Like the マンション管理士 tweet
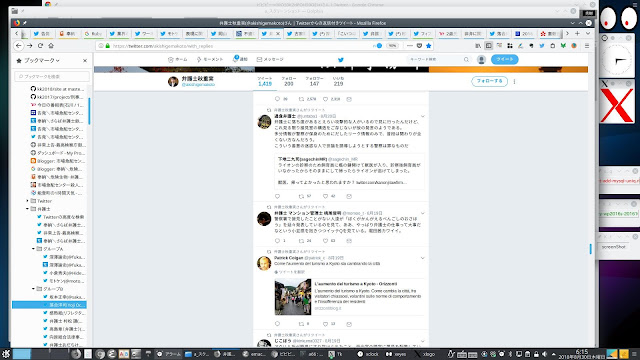The image size is (640, 360). point(325,241)
